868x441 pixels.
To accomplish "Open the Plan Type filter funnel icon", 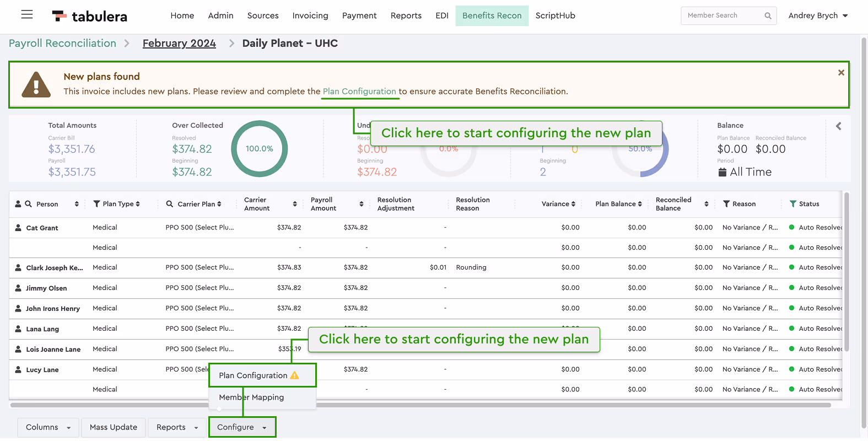I will 96,204.
